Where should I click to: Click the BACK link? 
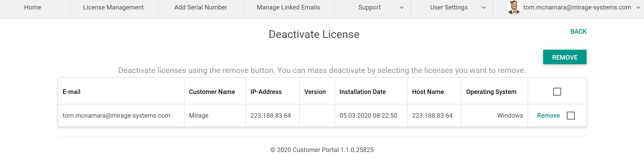click(x=578, y=31)
